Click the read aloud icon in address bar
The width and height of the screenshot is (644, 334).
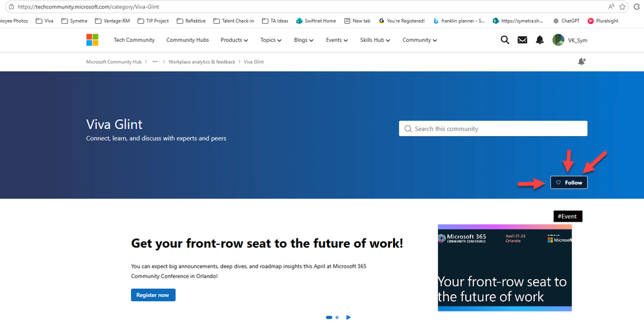pyautogui.click(x=611, y=6)
